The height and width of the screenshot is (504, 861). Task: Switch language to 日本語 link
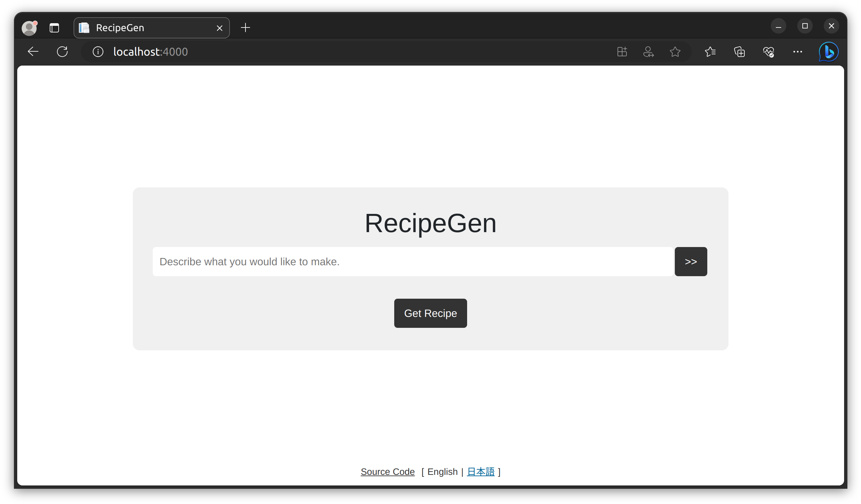click(x=480, y=472)
